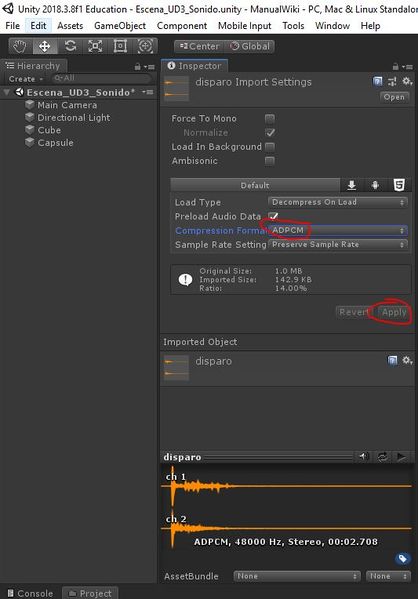
Task: Enable the Load In Background checkbox
Action: click(270, 147)
